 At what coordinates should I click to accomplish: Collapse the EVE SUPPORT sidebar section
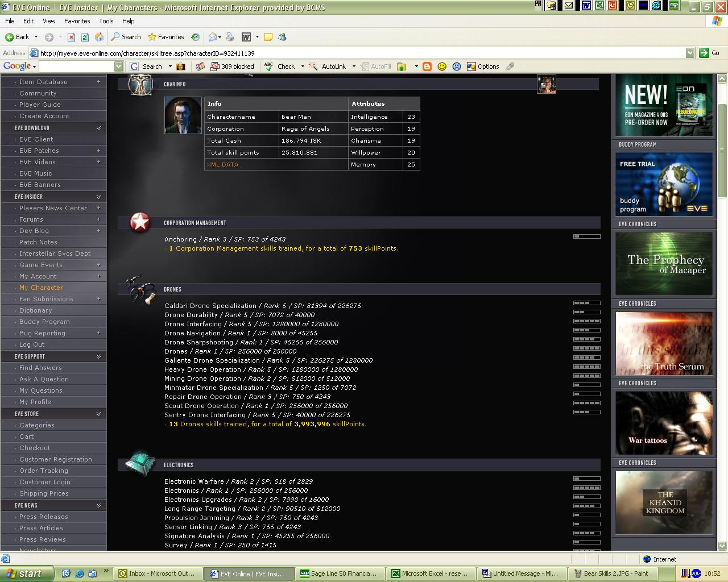98,356
